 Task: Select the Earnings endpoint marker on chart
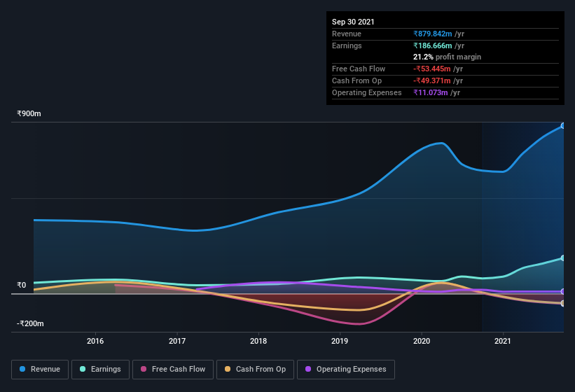562,258
